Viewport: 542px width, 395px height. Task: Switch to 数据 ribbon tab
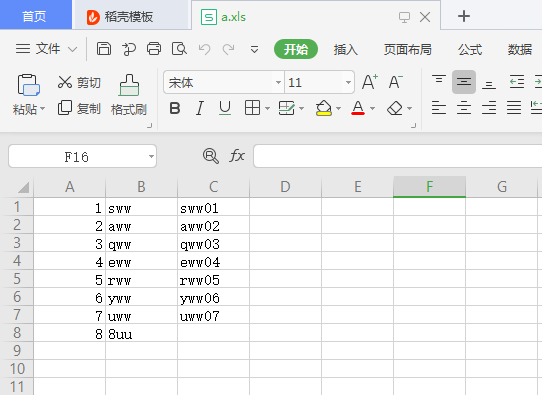pyautogui.click(x=520, y=49)
